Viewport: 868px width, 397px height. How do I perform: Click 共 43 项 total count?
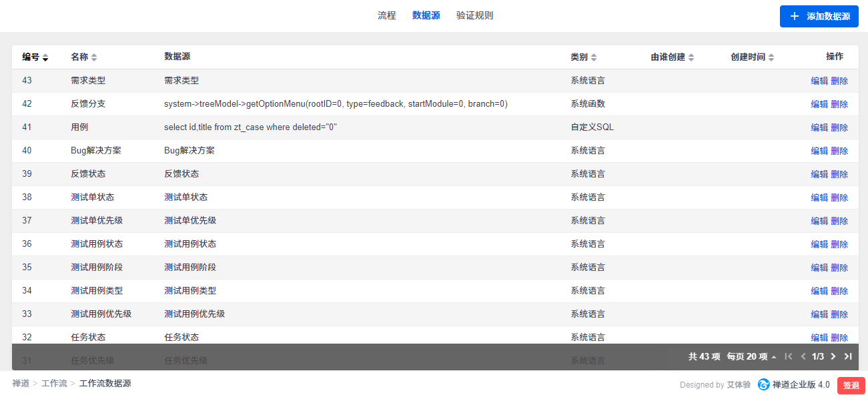pos(705,356)
